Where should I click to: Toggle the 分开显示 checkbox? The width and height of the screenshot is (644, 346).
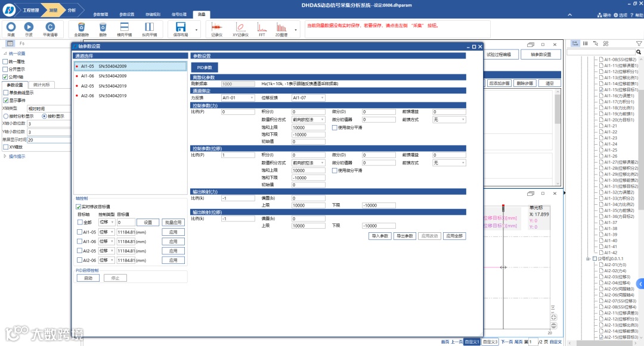pyautogui.click(x=5, y=69)
